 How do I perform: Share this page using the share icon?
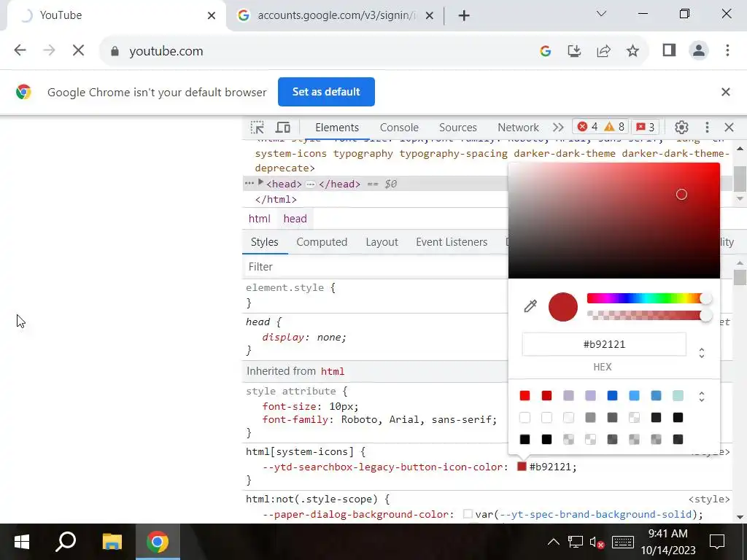coord(603,51)
